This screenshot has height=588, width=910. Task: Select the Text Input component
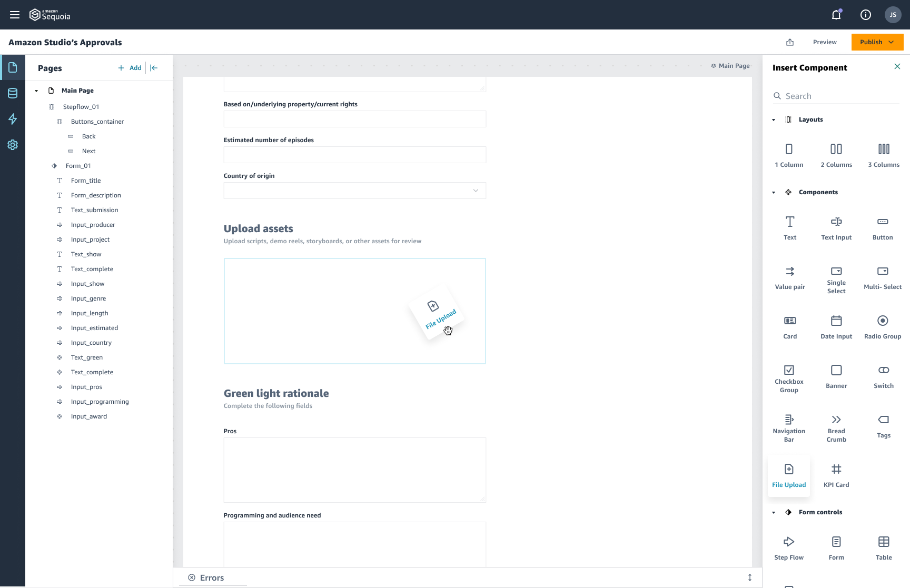pyautogui.click(x=836, y=227)
